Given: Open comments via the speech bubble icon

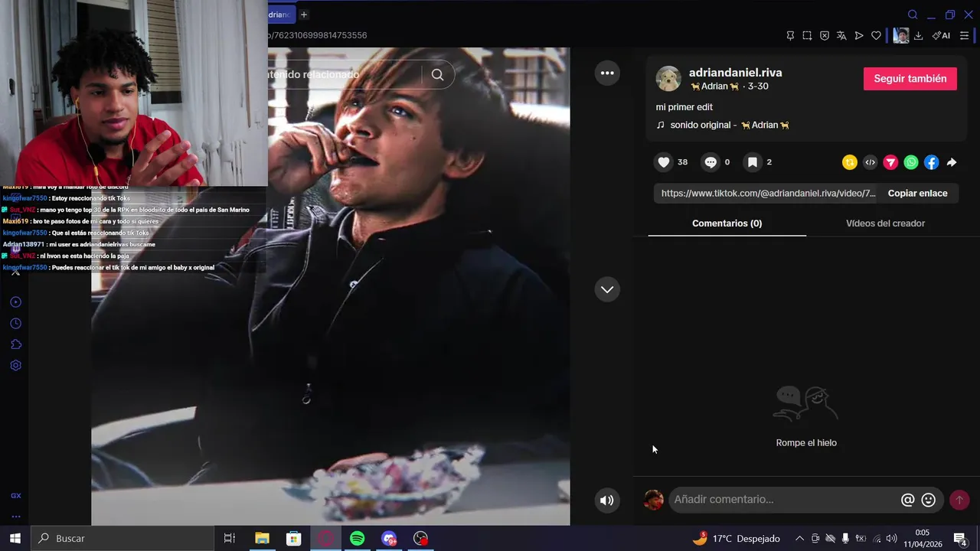Looking at the screenshot, I should [710, 162].
